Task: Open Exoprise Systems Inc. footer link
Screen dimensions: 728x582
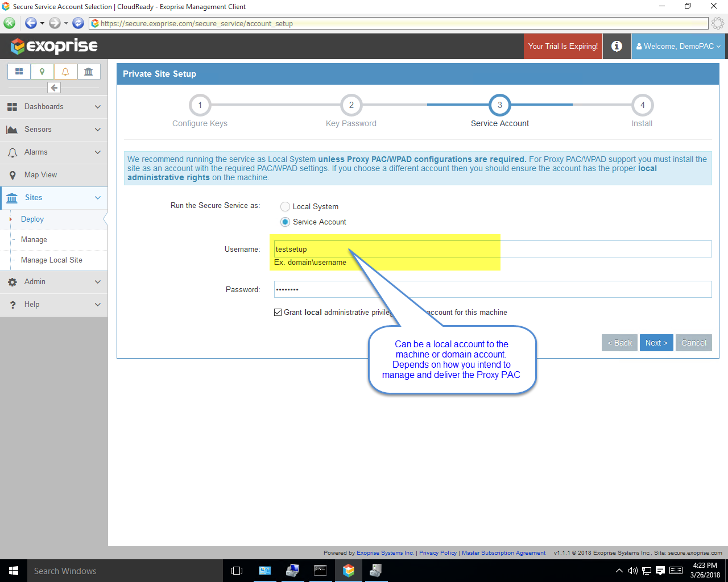Action: coord(385,552)
